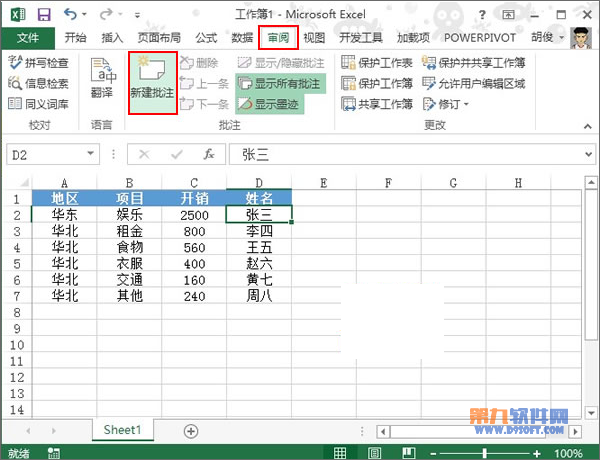Click the horizontal scrollbar left arrow
The width and height of the screenshot is (600, 460).
(x=383, y=432)
